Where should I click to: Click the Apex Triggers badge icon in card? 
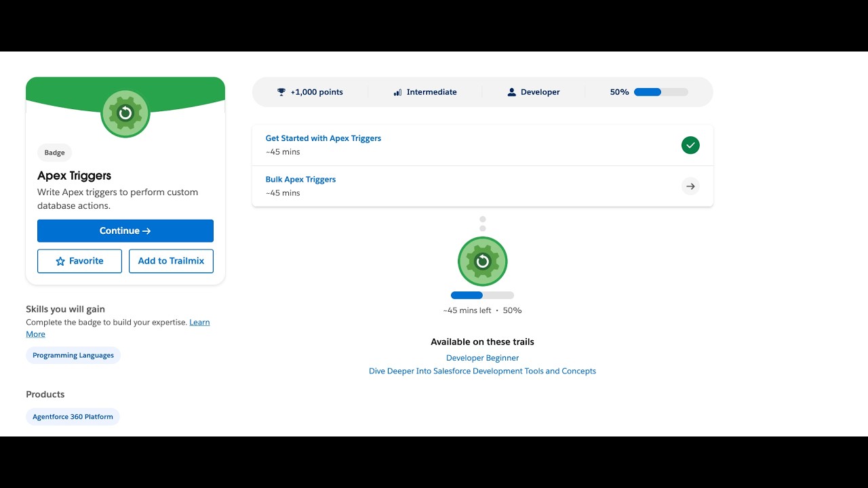(125, 113)
